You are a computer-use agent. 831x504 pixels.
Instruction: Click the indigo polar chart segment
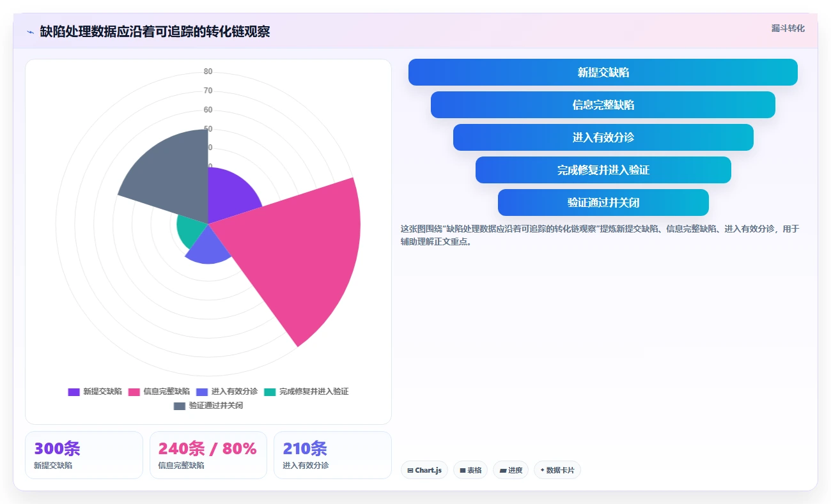(x=208, y=246)
